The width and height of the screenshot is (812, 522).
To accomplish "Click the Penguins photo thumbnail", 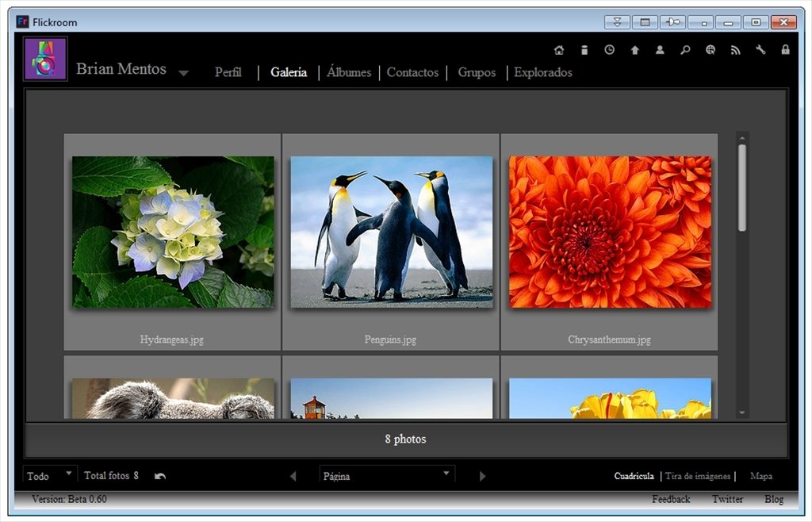I will tap(392, 232).
